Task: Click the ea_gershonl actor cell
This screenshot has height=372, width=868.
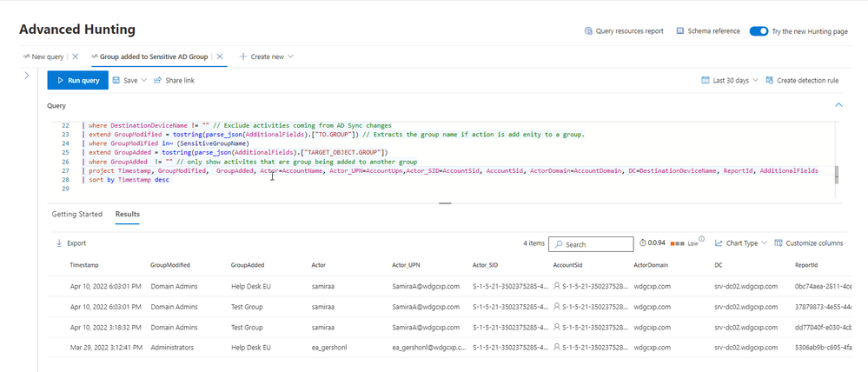Action: click(x=328, y=349)
